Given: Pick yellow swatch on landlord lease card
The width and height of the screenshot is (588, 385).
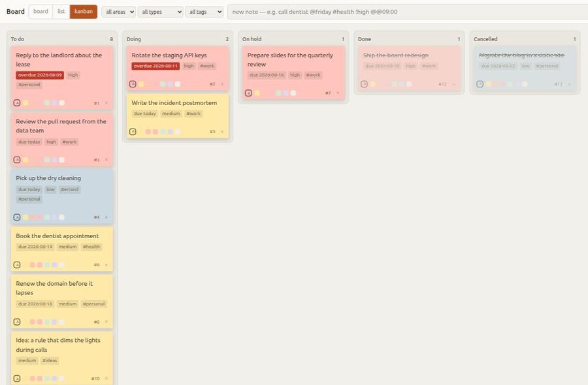Looking at the screenshot, I should click(25, 102).
